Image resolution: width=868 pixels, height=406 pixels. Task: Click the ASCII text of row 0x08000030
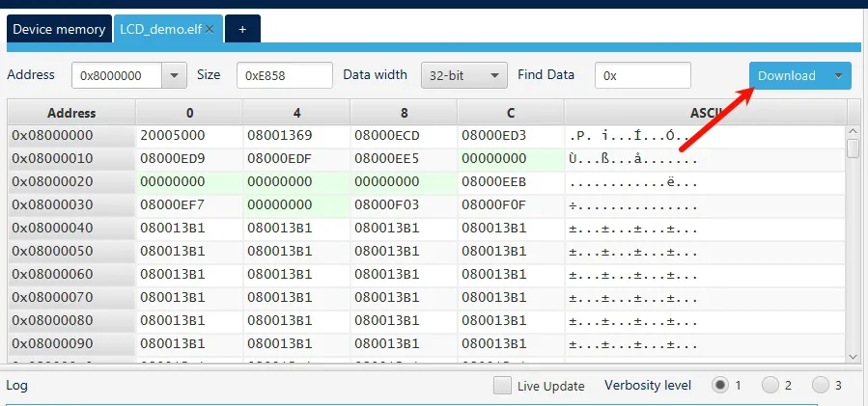pyautogui.click(x=633, y=205)
